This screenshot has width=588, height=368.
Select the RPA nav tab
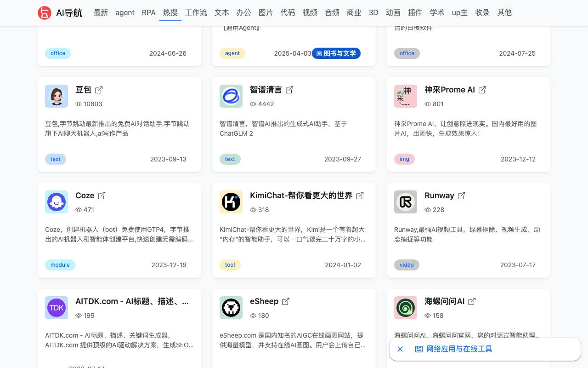point(149,13)
